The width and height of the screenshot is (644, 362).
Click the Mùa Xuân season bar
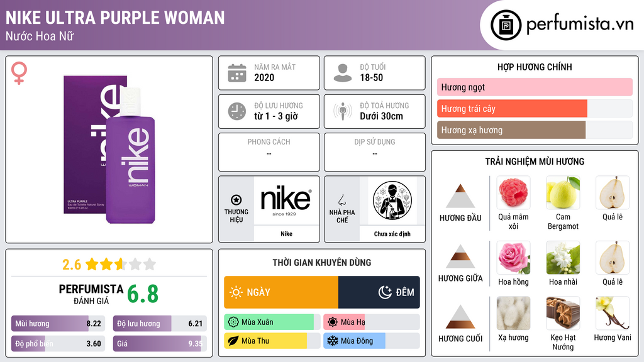click(x=272, y=322)
